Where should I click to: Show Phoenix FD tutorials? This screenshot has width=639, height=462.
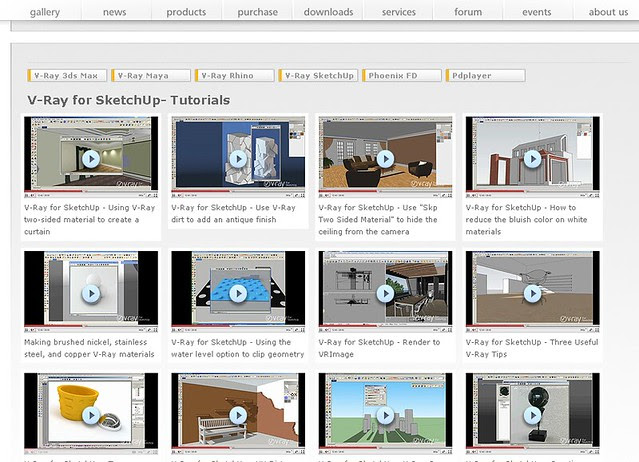point(402,75)
